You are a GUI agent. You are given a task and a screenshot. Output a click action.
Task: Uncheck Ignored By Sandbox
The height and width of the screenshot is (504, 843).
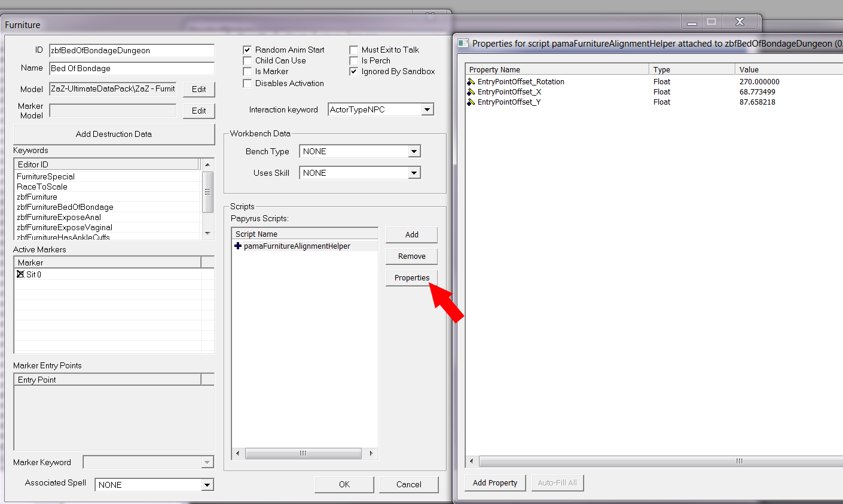pos(353,71)
